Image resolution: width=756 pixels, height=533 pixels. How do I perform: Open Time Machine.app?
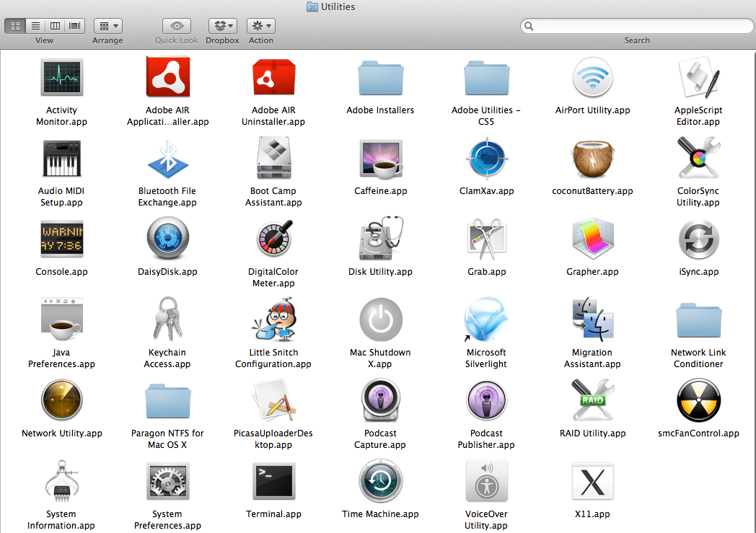380,481
